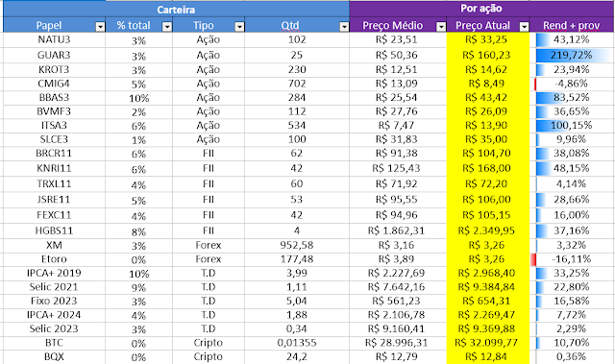
Task: Select the BVMF3 cell
Action: coord(54,111)
